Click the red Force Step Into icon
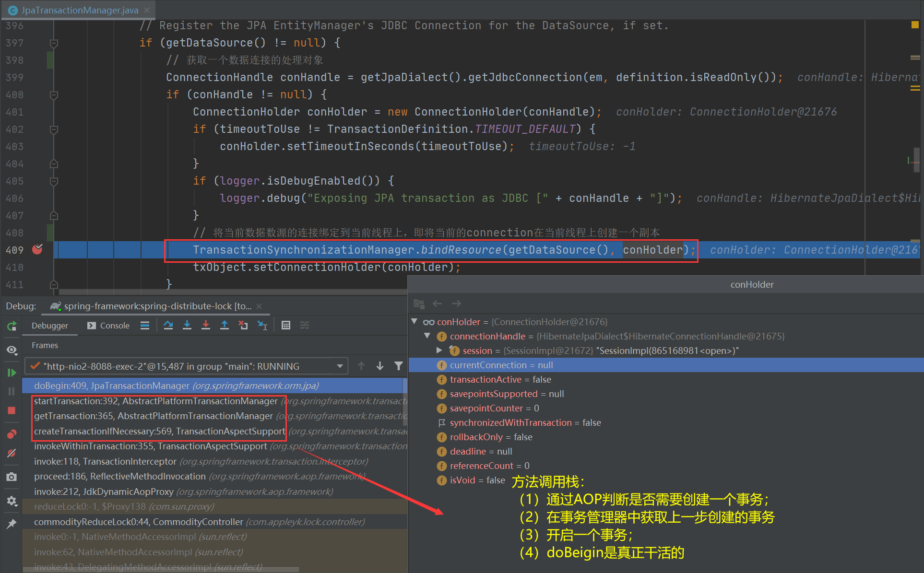 (x=206, y=326)
